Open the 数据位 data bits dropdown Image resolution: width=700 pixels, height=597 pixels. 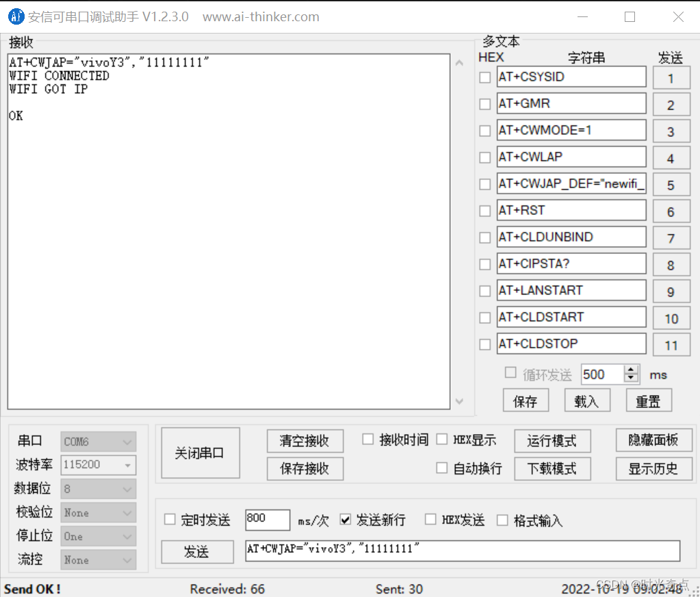tap(99, 489)
